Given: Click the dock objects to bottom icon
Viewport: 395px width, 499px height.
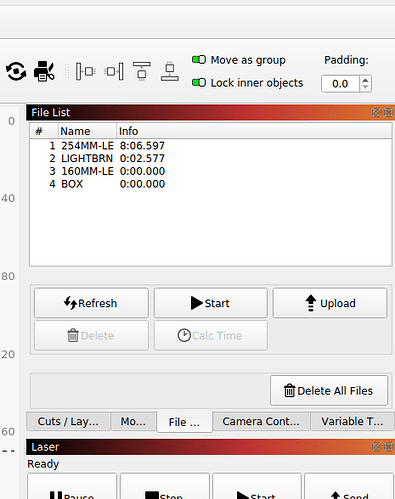Looking at the screenshot, I should 170,71.
